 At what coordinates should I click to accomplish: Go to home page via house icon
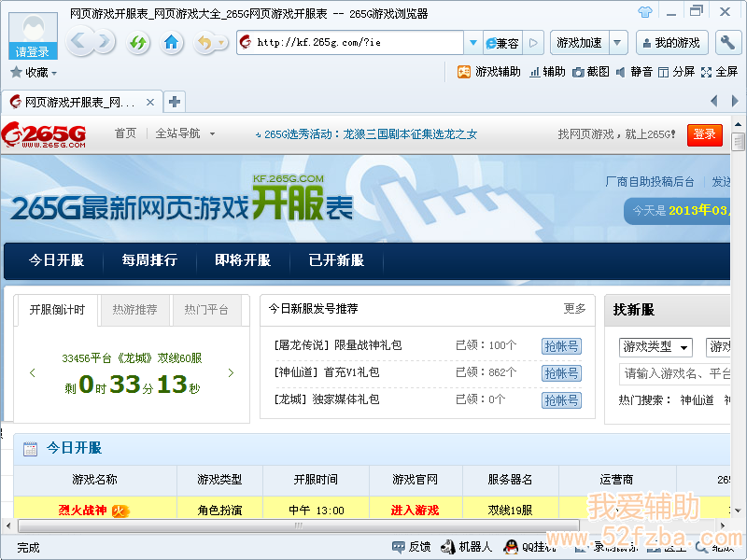point(171,43)
